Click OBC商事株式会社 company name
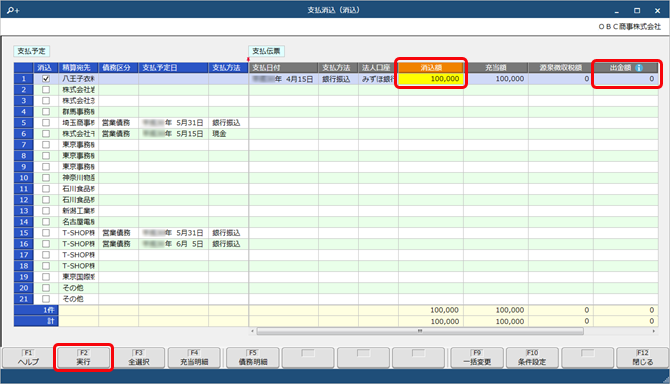This screenshot has width=670, height=384. point(629,26)
